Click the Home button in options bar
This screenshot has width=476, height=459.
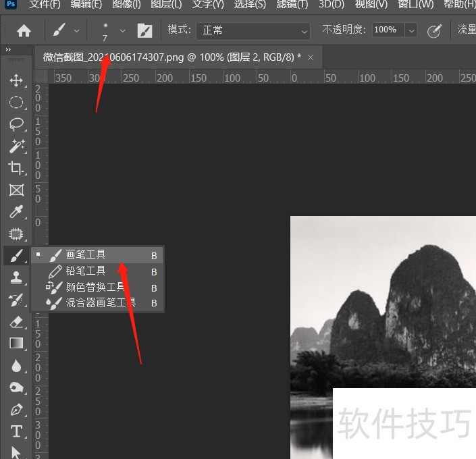tap(24, 30)
